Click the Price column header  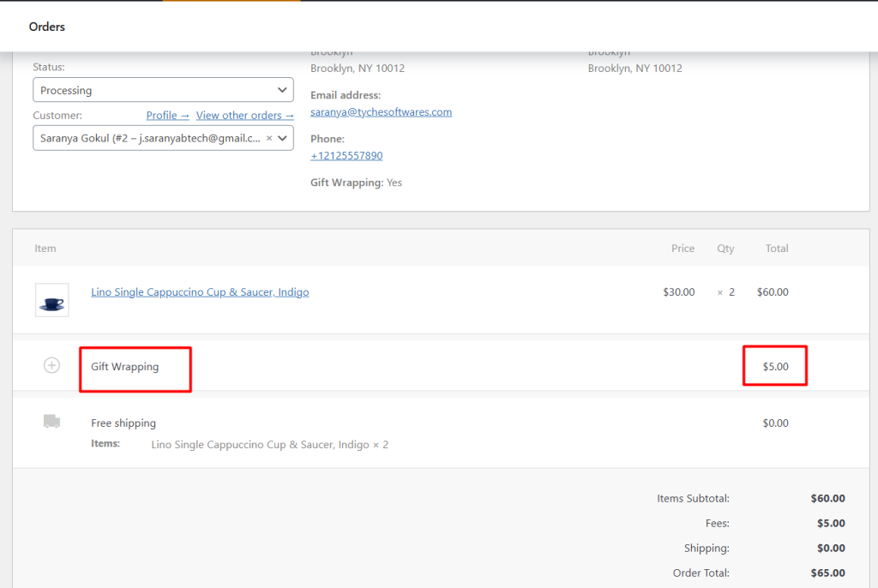683,248
